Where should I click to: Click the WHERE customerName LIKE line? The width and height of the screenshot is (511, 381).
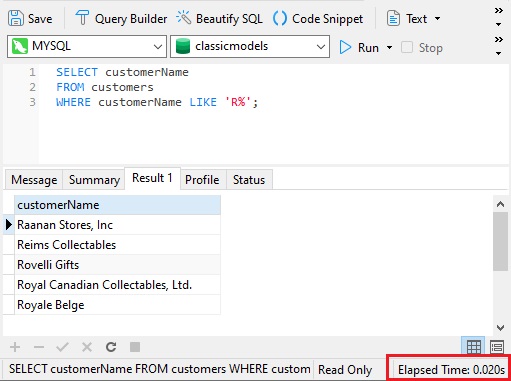[x=157, y=102]
